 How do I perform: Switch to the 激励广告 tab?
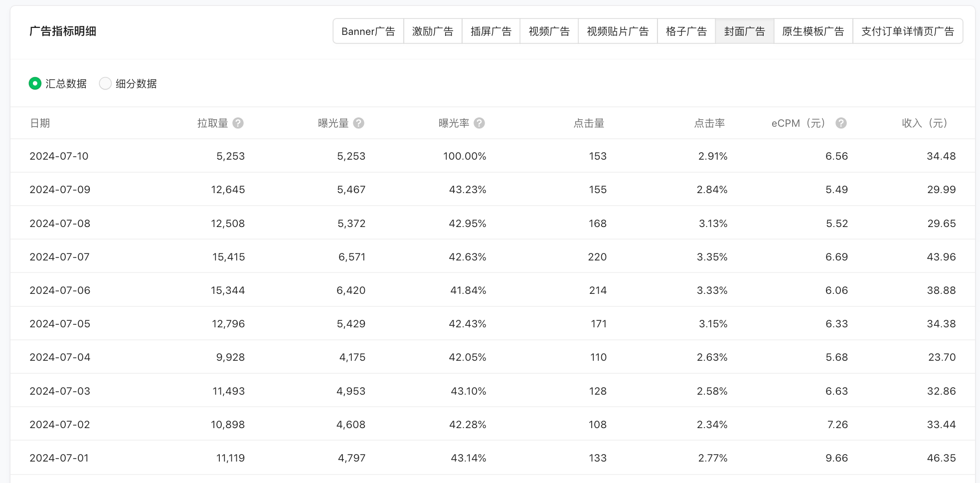[433, 31]
